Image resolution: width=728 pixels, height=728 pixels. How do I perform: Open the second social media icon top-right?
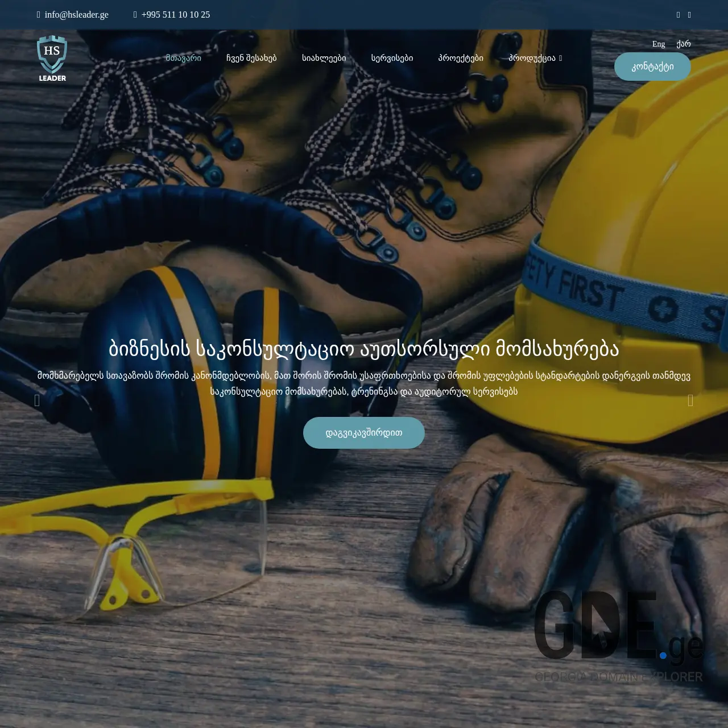point(689,14)
